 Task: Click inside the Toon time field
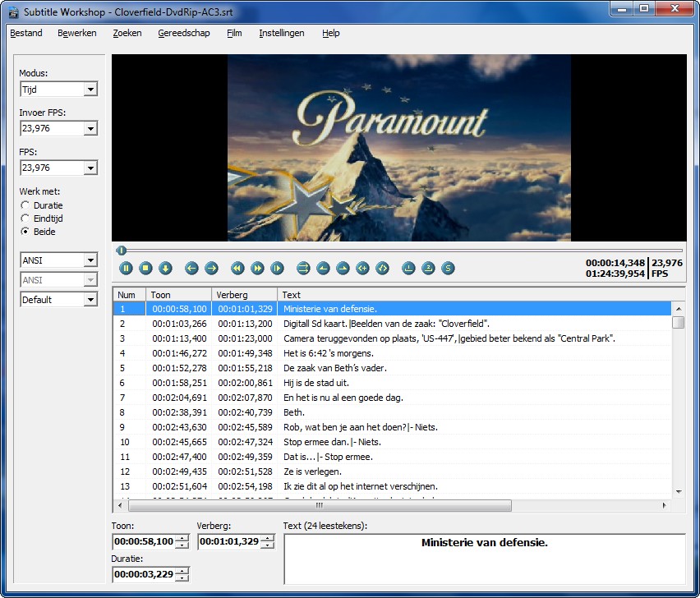[x=144, y=542]
